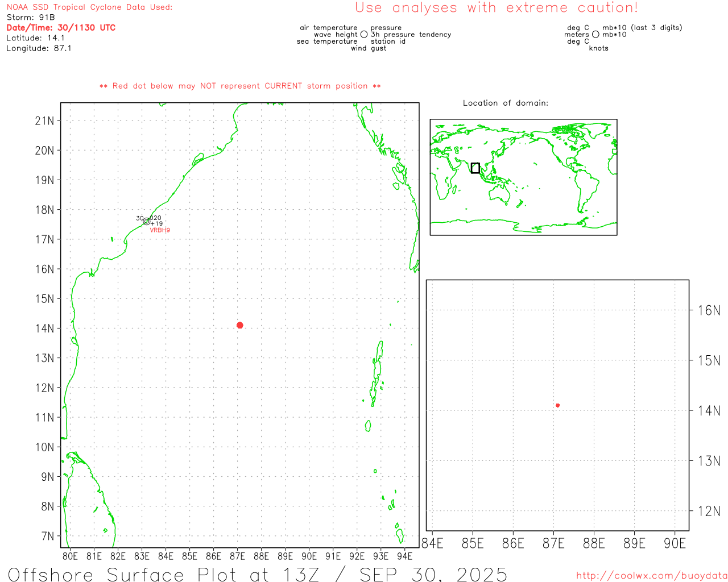Click the Andaman Islands outline on the map
728x582 pixels.
pyautogui.click(x=377, y=372)
